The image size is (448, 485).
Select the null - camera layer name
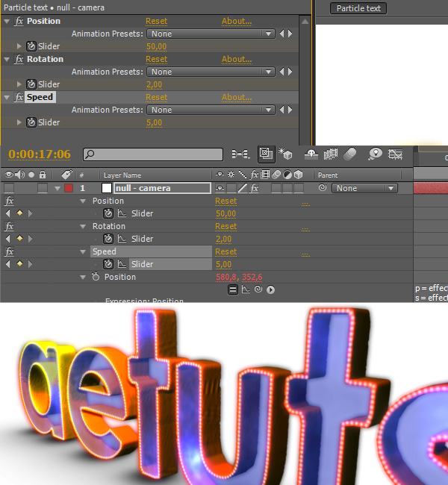(163, 188)
